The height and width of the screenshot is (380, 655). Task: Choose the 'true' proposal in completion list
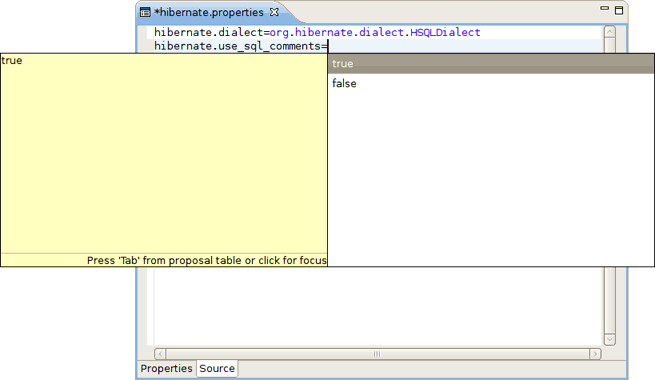point(491,64)
